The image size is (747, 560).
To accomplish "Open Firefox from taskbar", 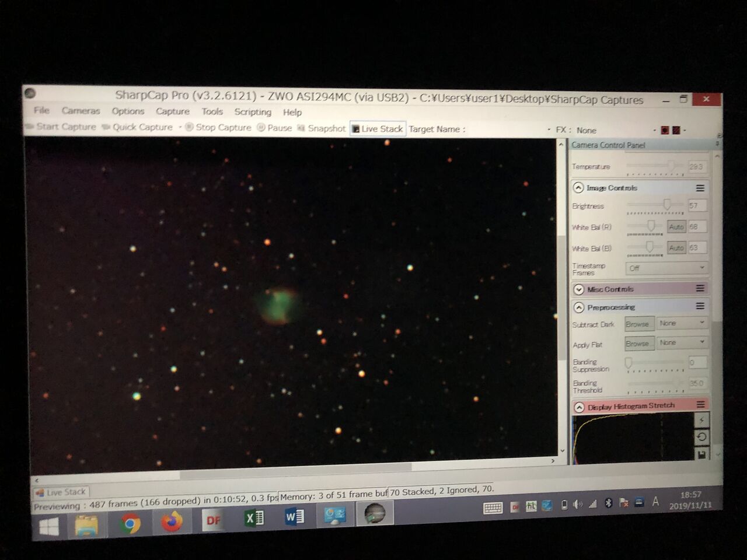I will (172, 521).
